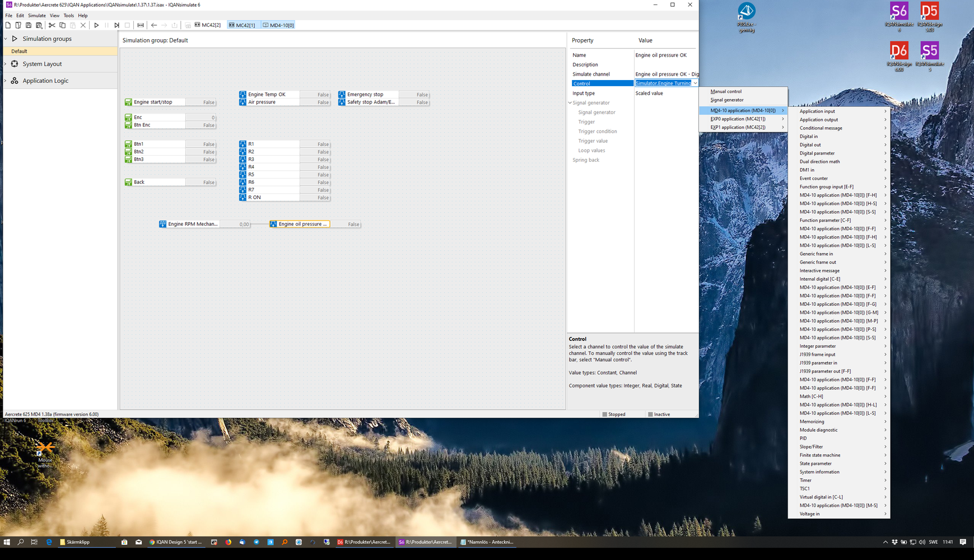Click the Btn Enc channel icon
Viewport: 974px width, 560px height.
click(x=128, y=125)
